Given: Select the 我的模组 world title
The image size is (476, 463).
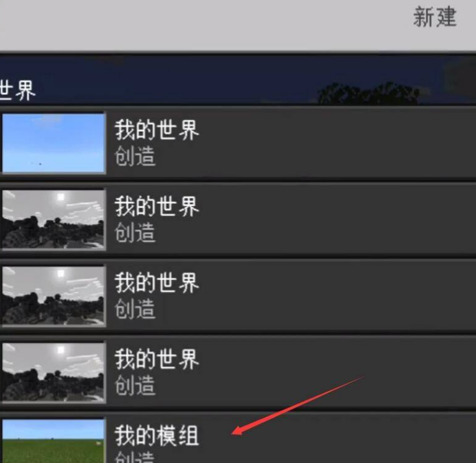Looking at the screenshot, I should [157, 435].
